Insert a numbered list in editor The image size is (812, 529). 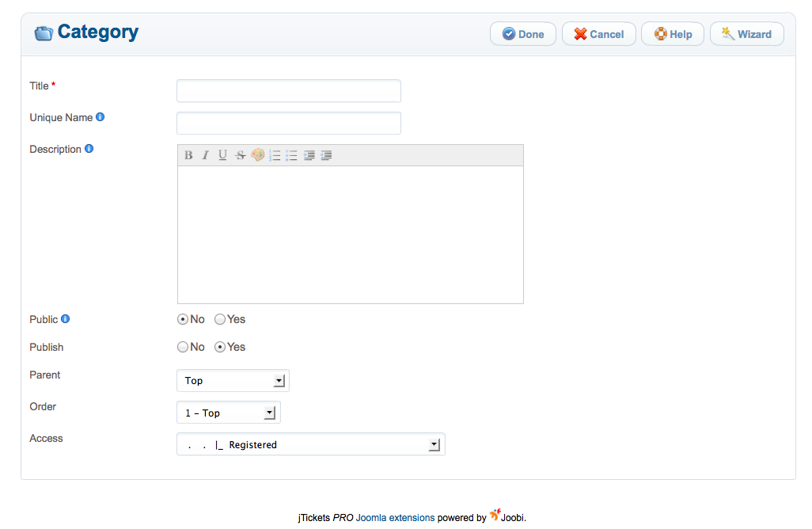pyautogui.click(x=275, y=155)
